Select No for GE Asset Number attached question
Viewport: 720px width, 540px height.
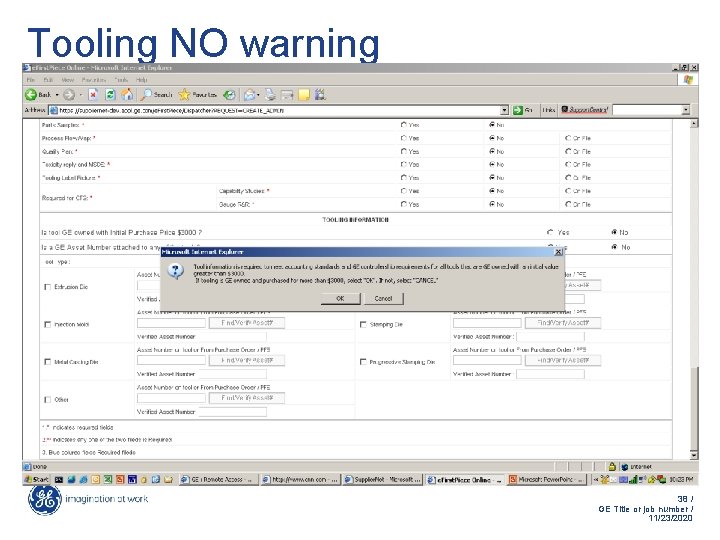pos(614,247)
